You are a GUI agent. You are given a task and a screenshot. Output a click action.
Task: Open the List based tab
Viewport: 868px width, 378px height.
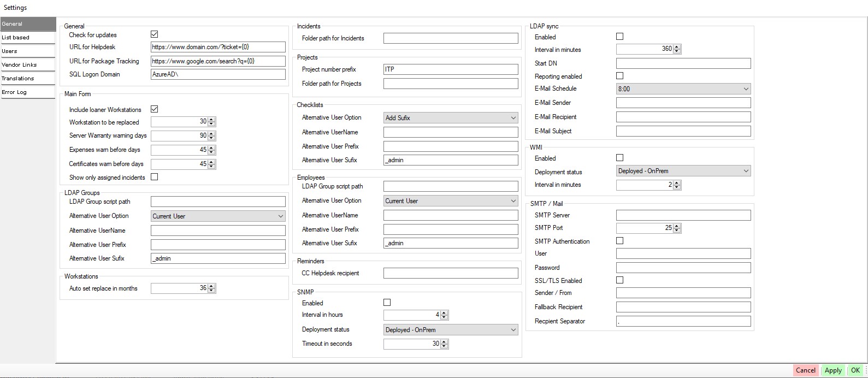(28, 38)
